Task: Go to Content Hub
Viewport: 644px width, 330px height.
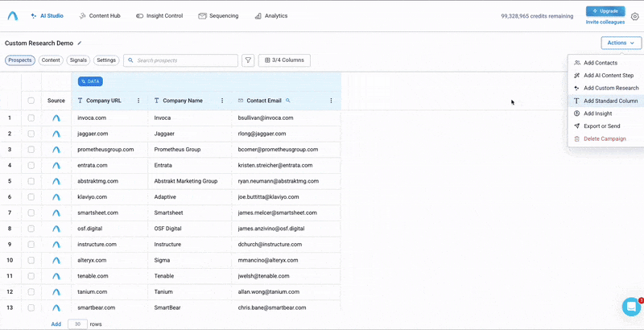Action: click(x=100, y=16)
